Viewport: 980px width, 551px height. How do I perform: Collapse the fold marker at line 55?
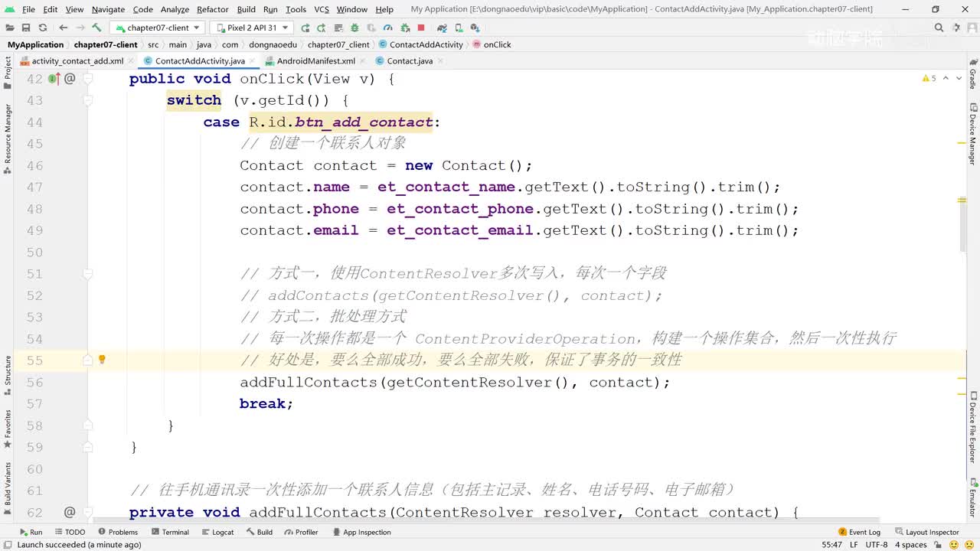(88, 360)
